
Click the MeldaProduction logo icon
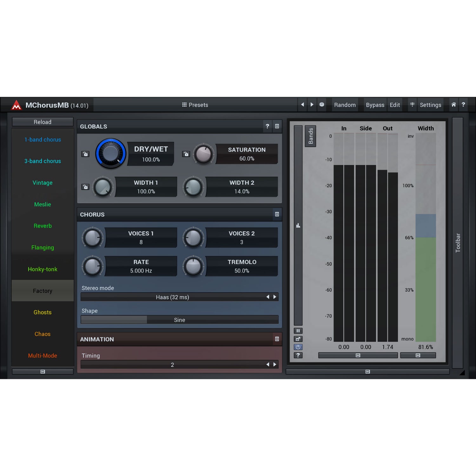pyautogui.click(x=16, y=105)
